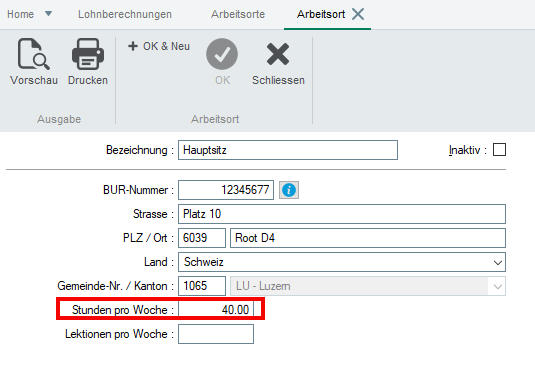Image resolution: width=535 pixels, height=369 pixels.
Task: Click the BUR-Nummer input field
Action: coord(226,190)
